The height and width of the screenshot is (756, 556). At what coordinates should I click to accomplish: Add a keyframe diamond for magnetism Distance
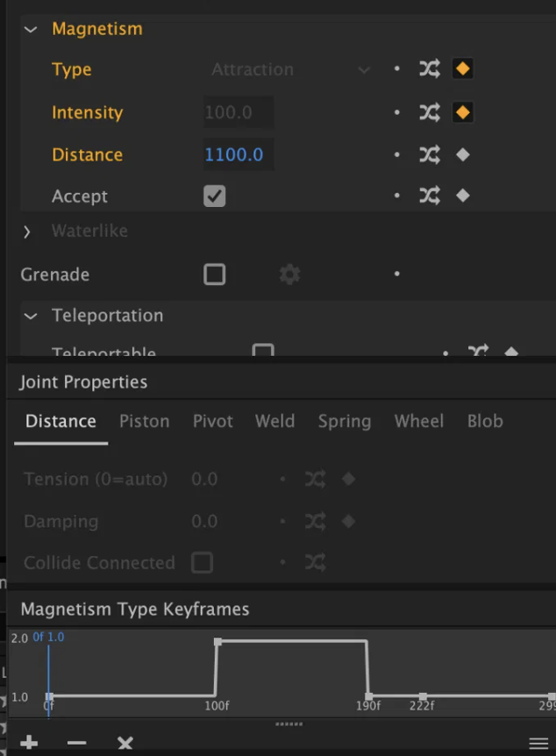[462, 154]
